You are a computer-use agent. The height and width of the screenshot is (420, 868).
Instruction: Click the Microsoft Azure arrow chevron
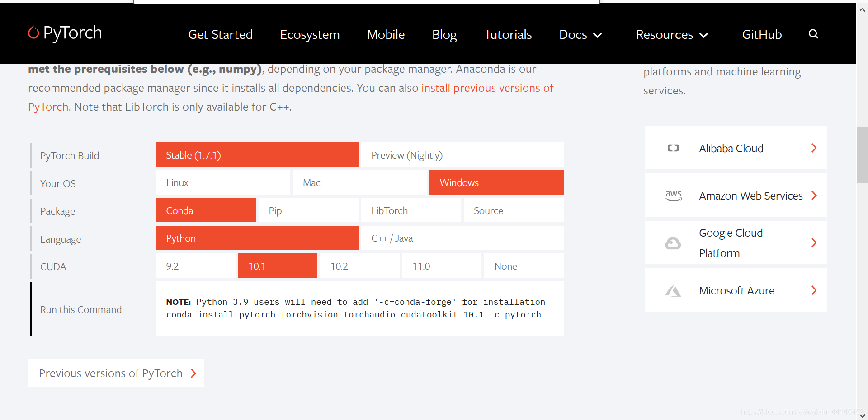(x=814, y=290)
